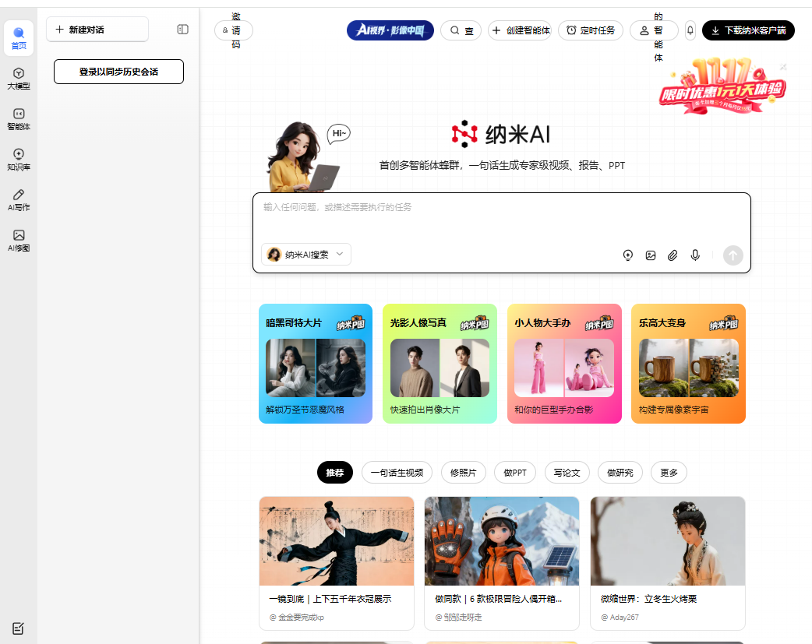Viewport: 812px width, 644px height.
Task: Open the AI修图 tool
Action: [18, 241]
